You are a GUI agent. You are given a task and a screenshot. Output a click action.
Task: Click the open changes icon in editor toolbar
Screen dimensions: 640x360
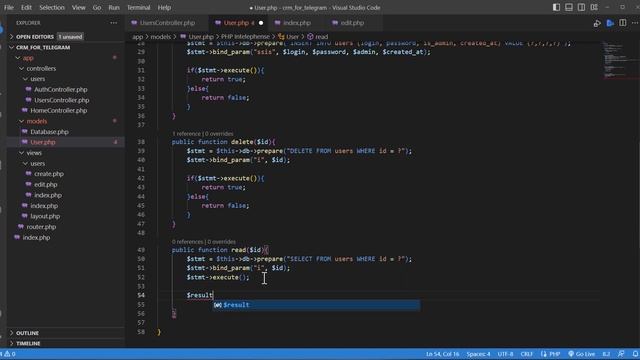coord(597,23)
